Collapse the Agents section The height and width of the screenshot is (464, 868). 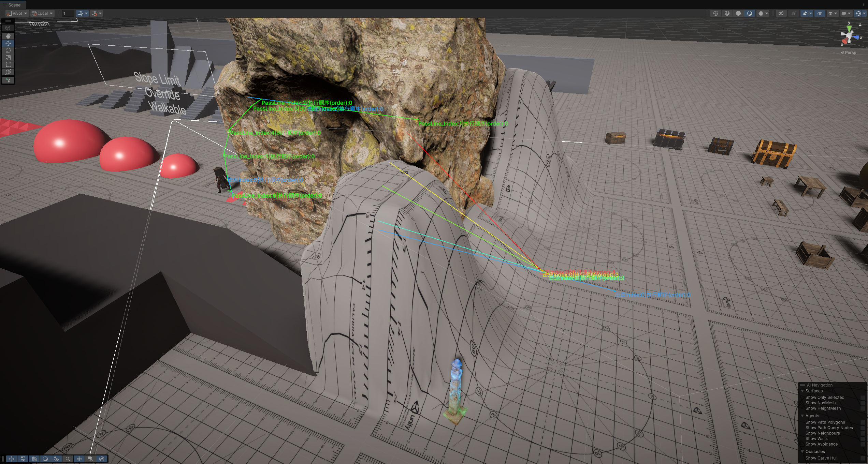coord(802,416)
